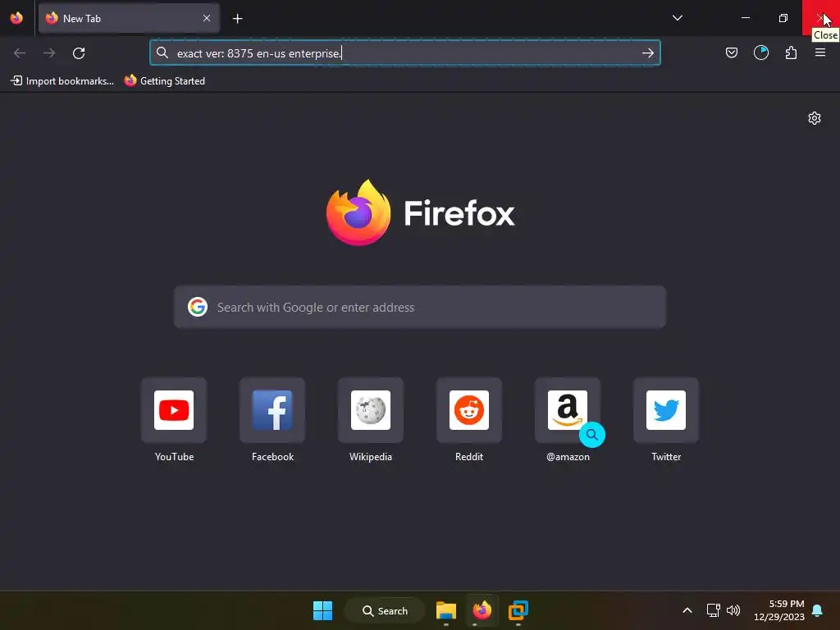Open the Getting Started bookmark
This screenshot has height=630, width=840.
[165, 81]
